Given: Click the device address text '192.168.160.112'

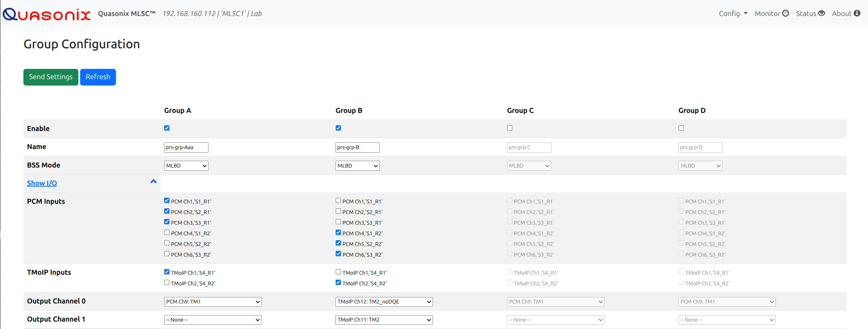Looking at the screenshot, I should click(x=189, y=13).
